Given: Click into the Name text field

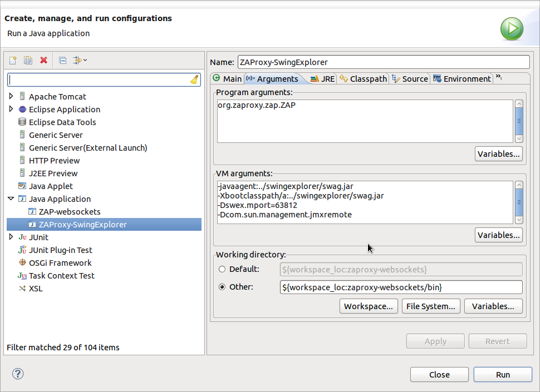Looking at the screenshot, I should pos(384,62).
